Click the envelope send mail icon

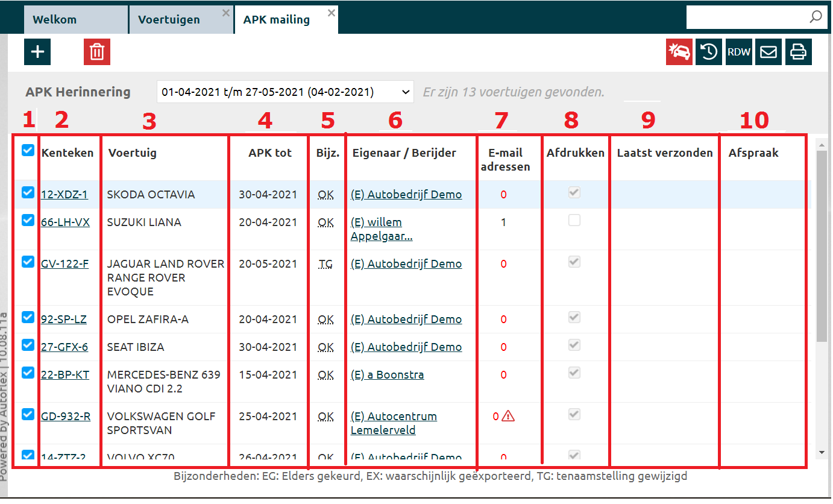coord(769,52)
